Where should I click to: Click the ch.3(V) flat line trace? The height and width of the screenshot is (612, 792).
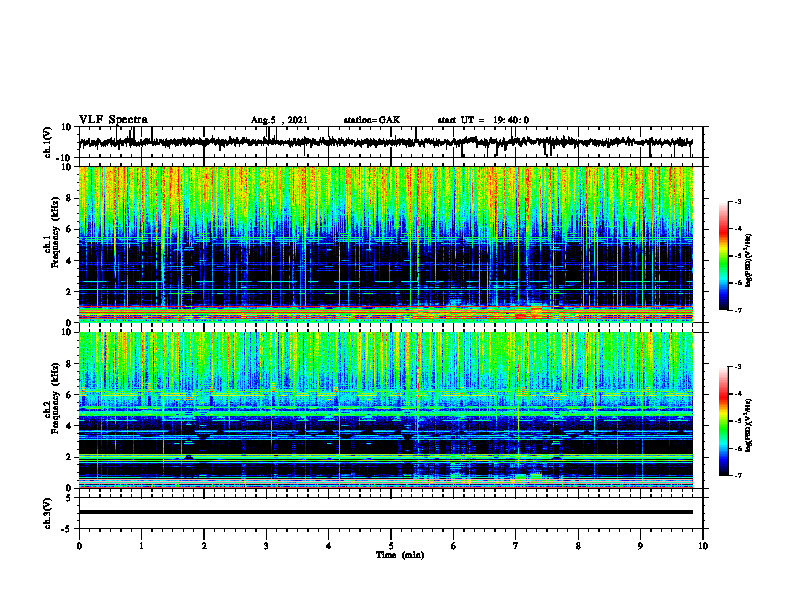tap(386, 512)
